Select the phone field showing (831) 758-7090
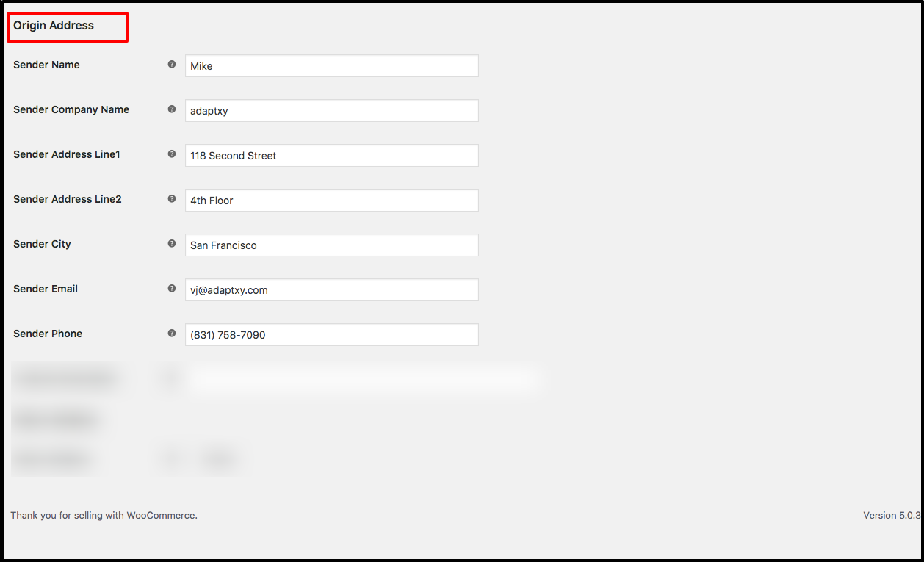The height and width of the screenshot is (562, 924). (332, 334)
